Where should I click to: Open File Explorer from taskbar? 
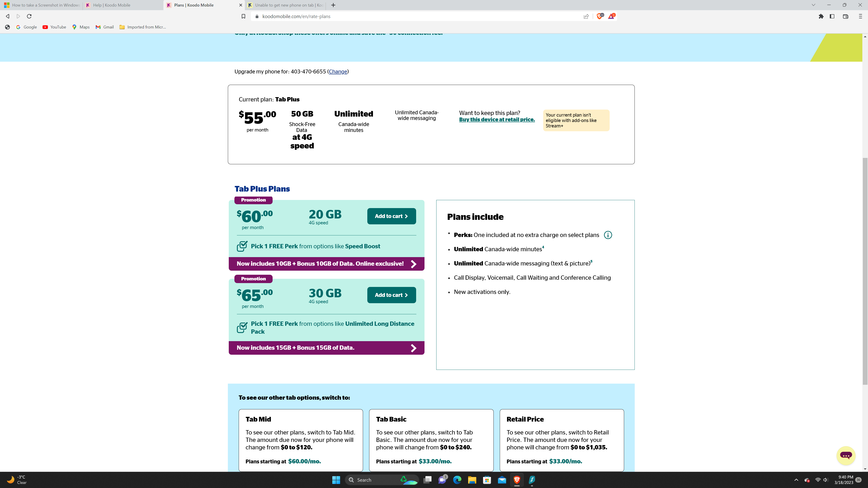472,480
